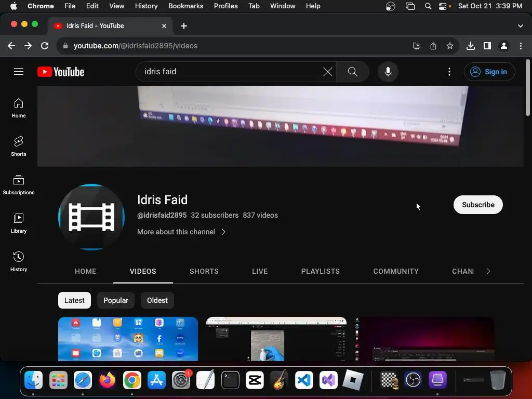Image resolution: width=532 pixels, height=399 pixels.
Task: Open Subscriptions in the sidebar
Action: (x=19, y=185)
